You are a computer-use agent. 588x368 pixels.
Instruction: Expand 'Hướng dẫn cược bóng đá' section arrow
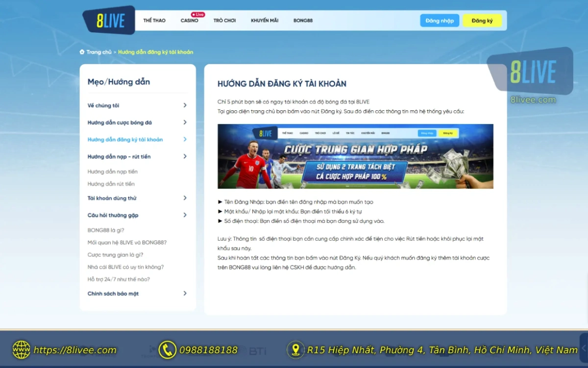[x=185, y=123]
